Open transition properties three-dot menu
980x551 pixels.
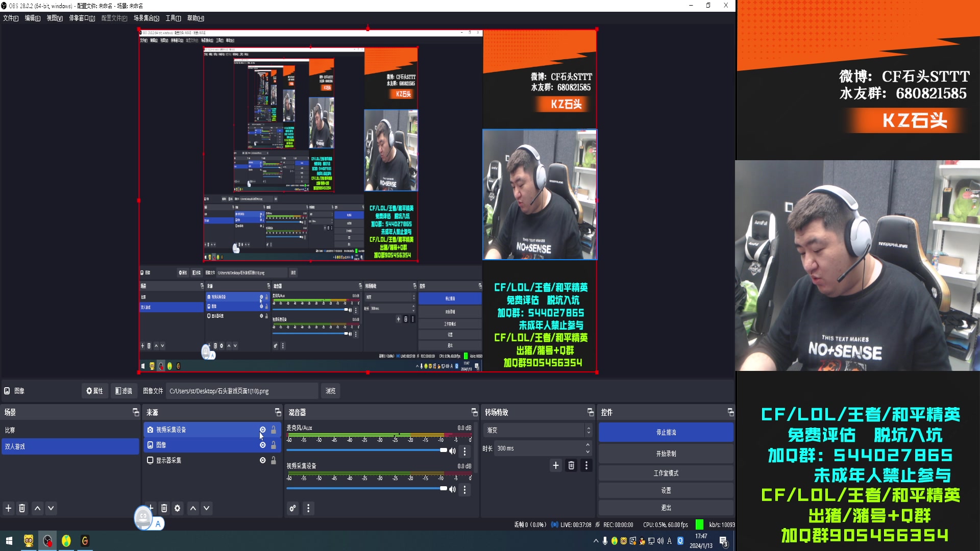click(586, 465)
